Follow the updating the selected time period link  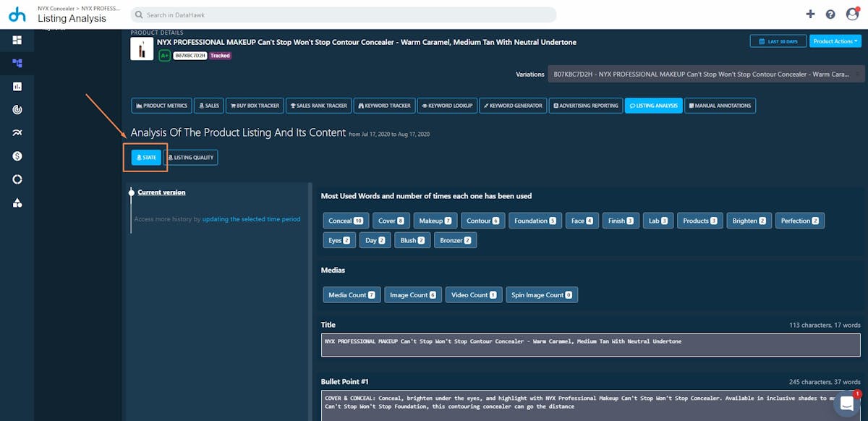tap(251, 218)
